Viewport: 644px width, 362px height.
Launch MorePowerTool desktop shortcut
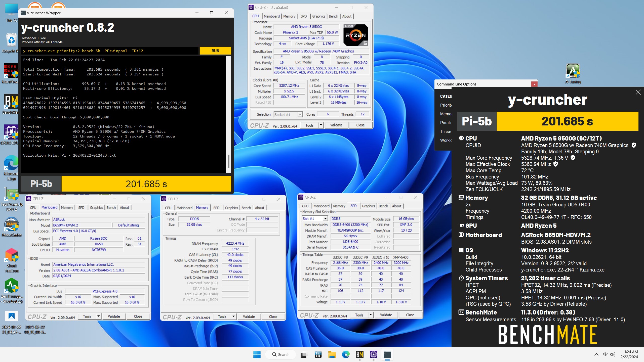[11, 73]
